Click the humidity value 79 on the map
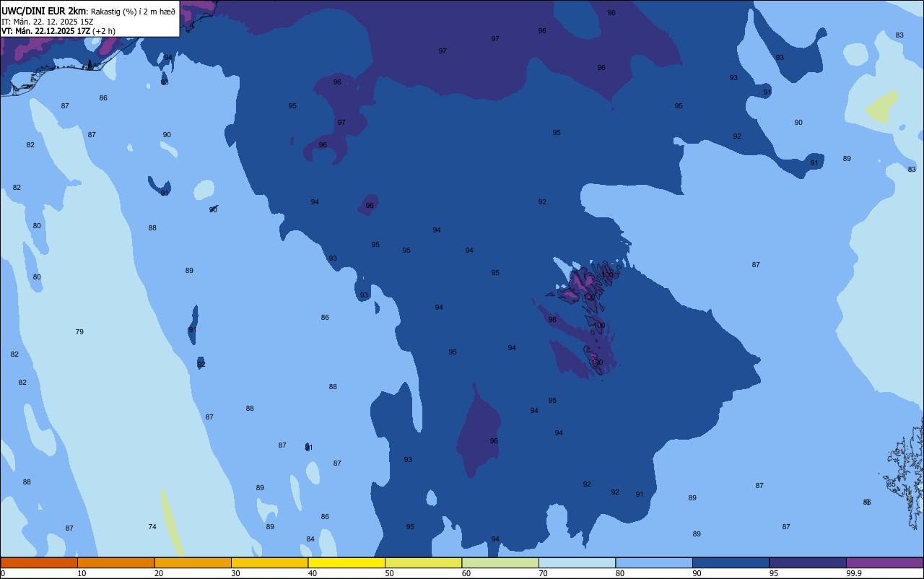Screen dimensions: 924x579 pyautogui.click(x=79, y=332)
